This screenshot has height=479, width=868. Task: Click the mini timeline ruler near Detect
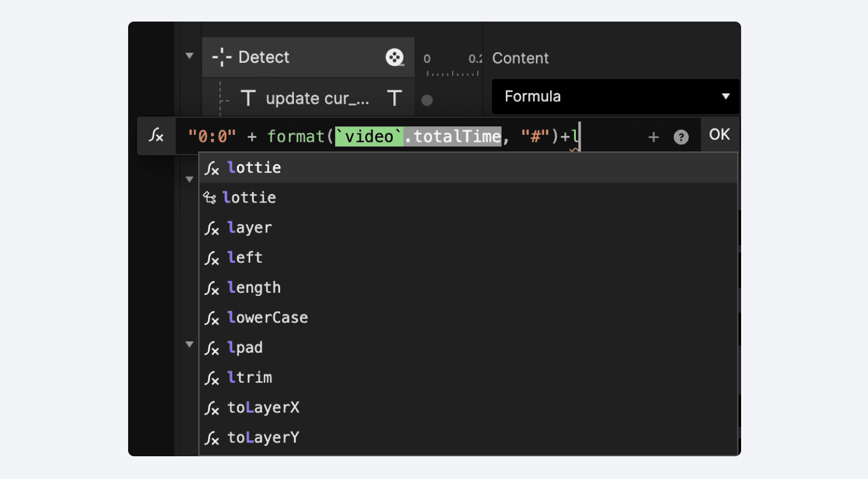click(452, 71)
